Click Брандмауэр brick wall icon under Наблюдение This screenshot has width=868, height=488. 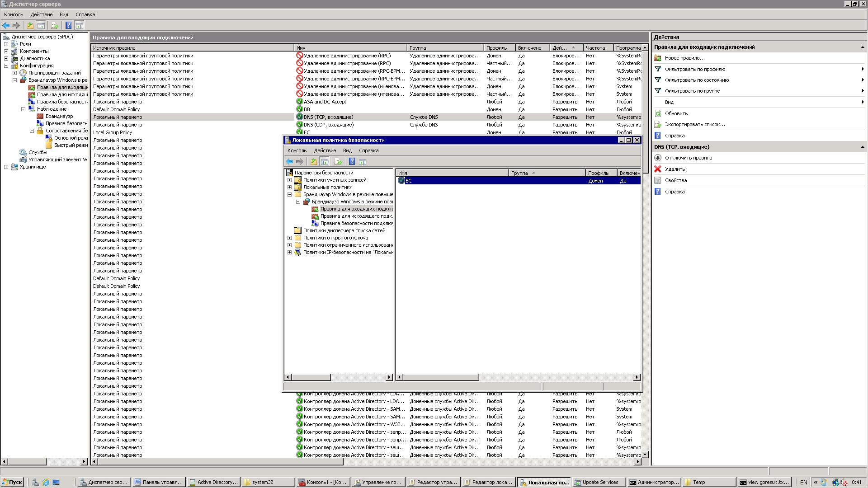[40, 116]
